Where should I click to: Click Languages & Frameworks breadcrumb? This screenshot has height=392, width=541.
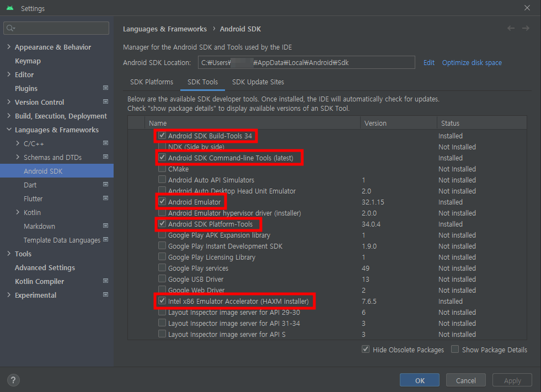165,29
